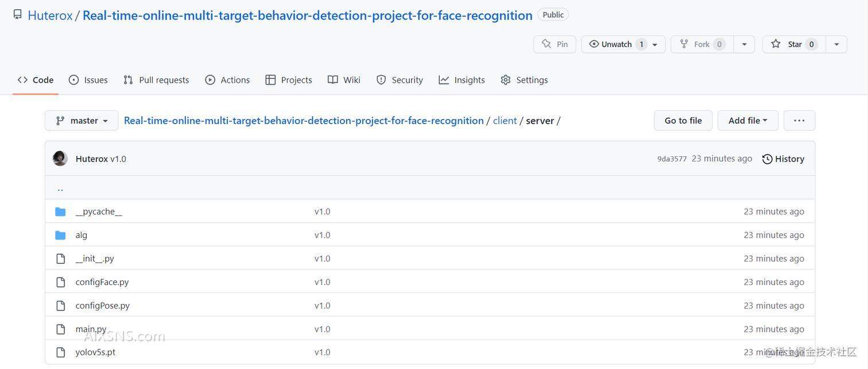868x369 pixels.
Task: Navigate to parent directory via two dots
Action: pyautogui.click(x=60, y=188)
